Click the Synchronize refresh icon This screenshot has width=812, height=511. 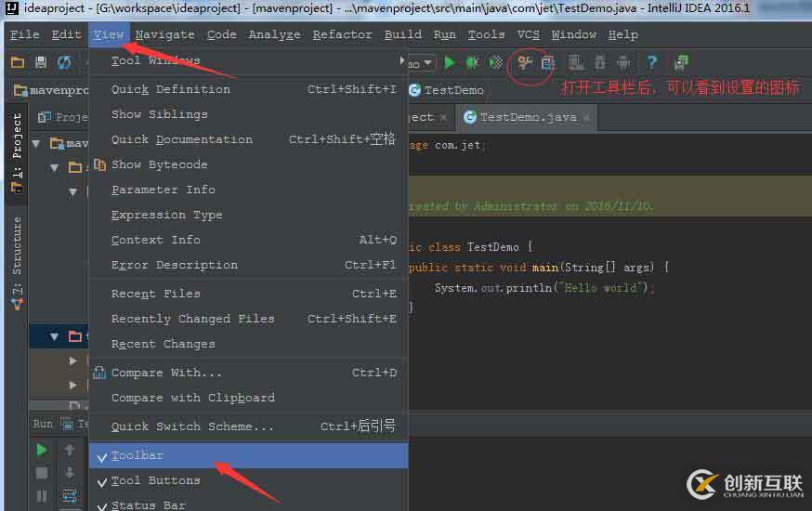pyautogui.click(x=64, y=62)
